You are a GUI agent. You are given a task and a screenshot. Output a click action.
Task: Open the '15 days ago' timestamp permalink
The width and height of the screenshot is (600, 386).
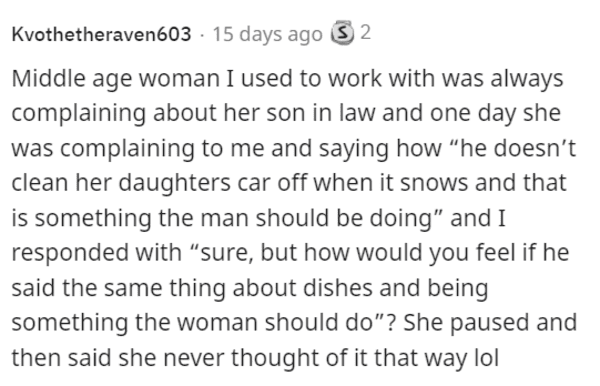click(x=267, y=34)
